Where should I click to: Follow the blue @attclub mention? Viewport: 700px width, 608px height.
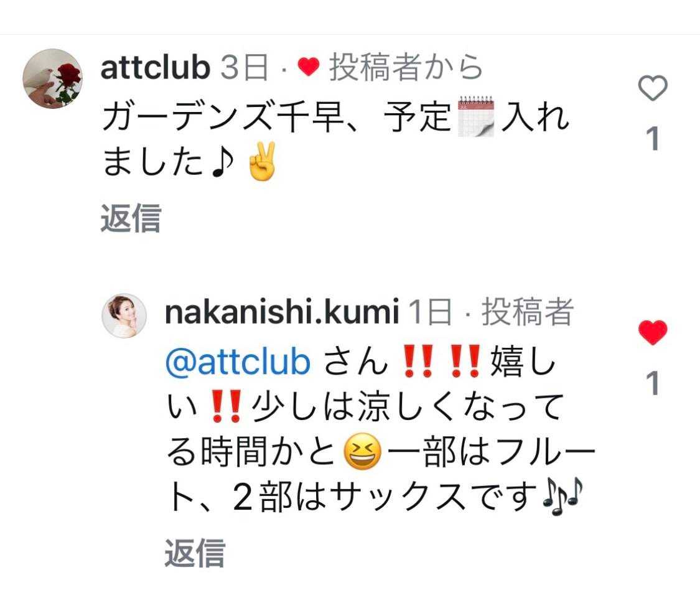click(238, 362)
